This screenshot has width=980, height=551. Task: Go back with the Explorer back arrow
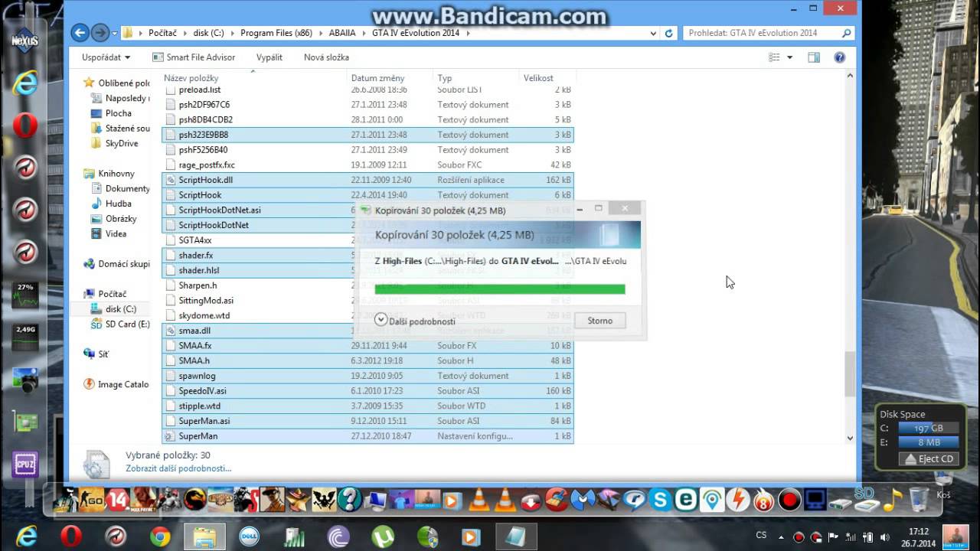tap(80, 33)
